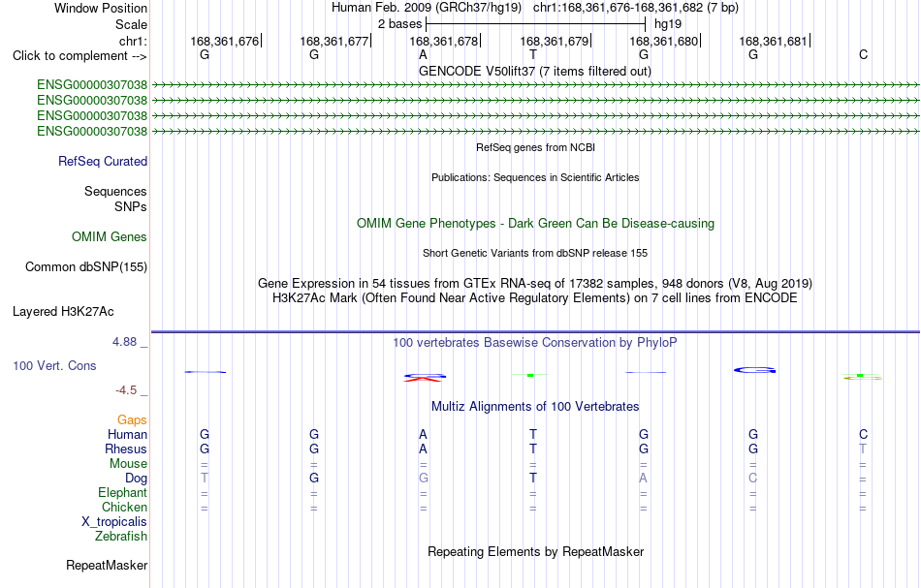Click the Multiz Alignments of 100 Vertebrates title

(x=535, y=406)
